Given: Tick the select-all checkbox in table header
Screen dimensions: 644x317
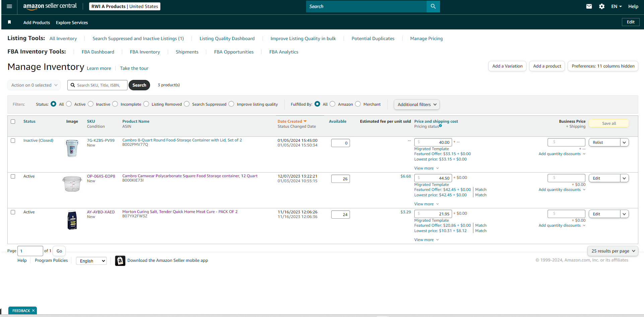Looking at the screenshot, I should tap(13, 121).
